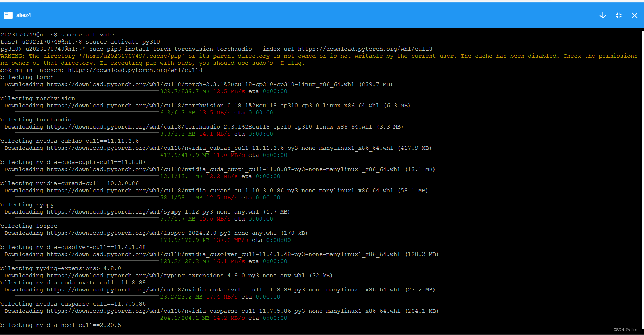Click the aliez4 session title

(x=24, y=15)
